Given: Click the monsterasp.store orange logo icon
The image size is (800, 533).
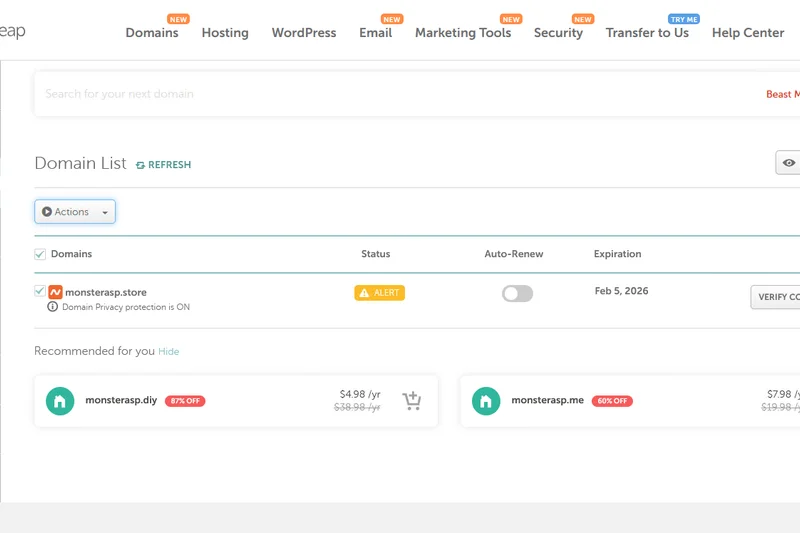Looking at the screenshot, I should pyautogui.click(x=56, y=292).
